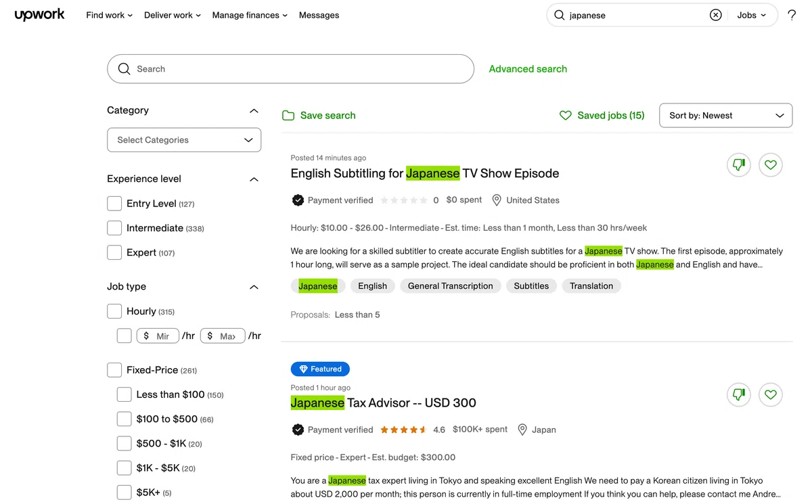812x504 pixels.
Task: Click the Saved jobs heart icon
Action: pyautogui.click(x=566, y=116)
